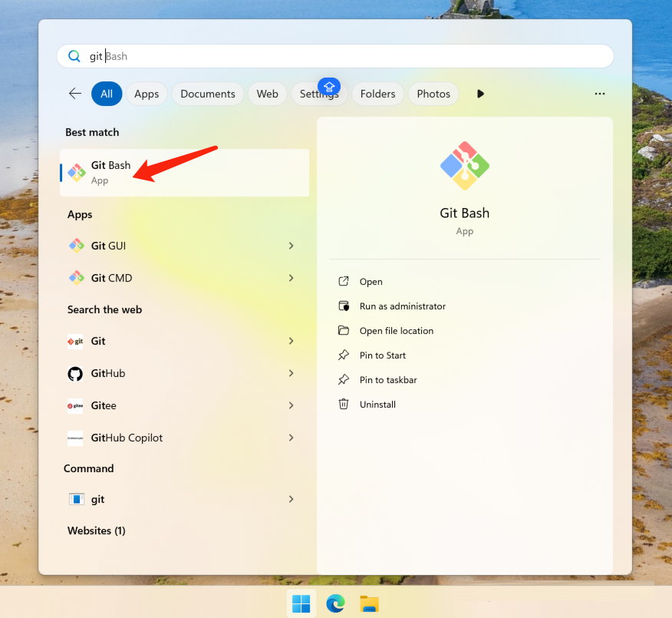Click the search magnifier icon
The image size is (672, 618).
[74, 56]
